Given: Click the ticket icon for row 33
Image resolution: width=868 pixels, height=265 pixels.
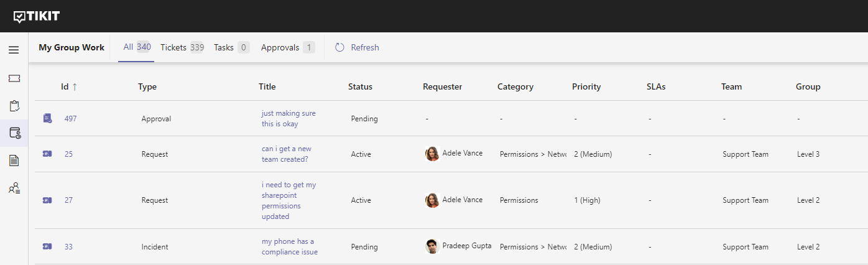Looking at the screenshot, I should tap(47, 247).
